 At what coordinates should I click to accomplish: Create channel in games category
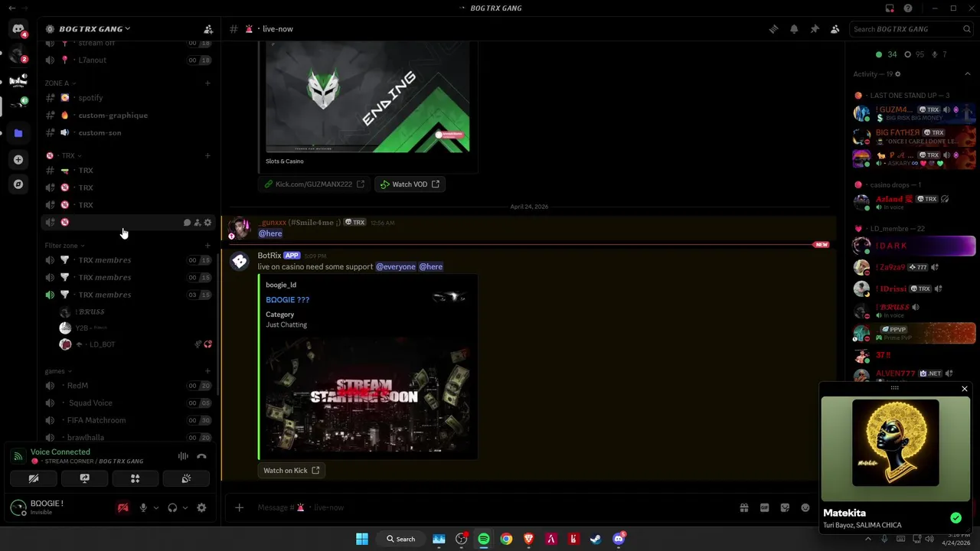pos(207,371)
